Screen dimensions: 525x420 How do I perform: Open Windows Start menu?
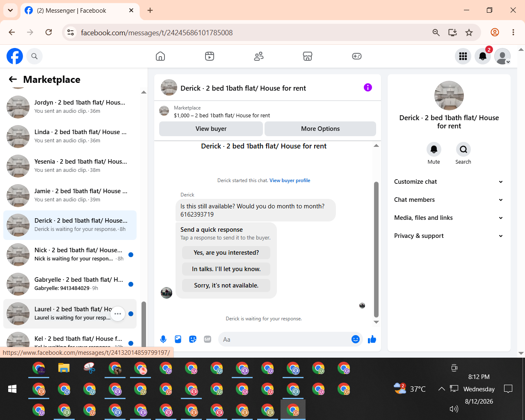12,389
